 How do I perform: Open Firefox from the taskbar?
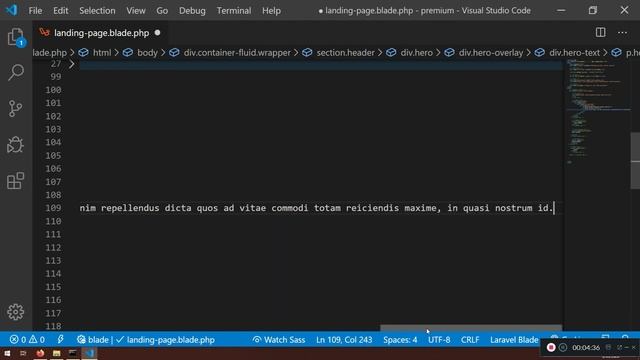(40, 353)
